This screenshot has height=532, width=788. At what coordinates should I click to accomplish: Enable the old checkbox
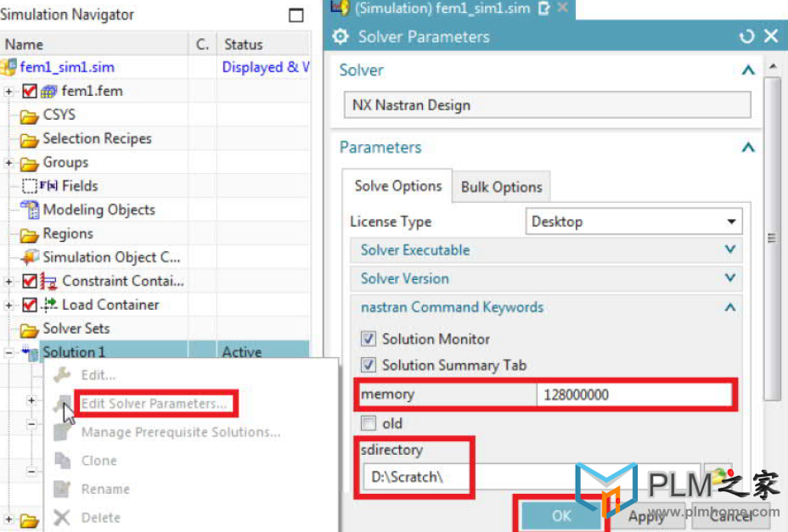[x=369, y=423]
